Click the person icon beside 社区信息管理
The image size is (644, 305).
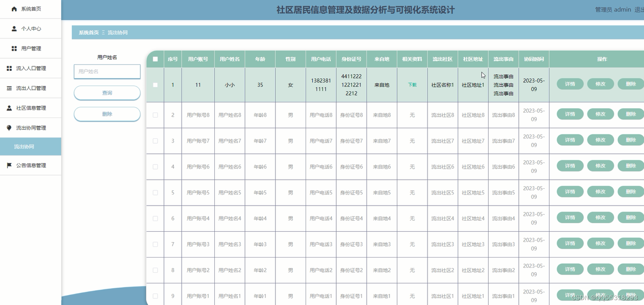click(9, 108)
